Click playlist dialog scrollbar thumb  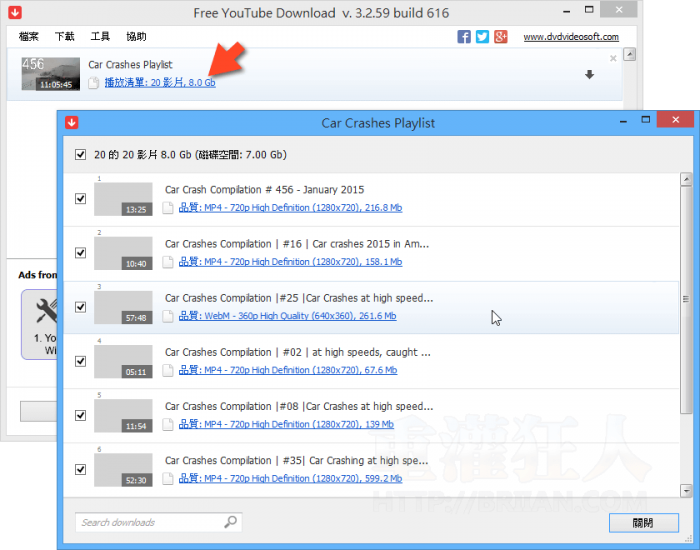tap(686, 300)
